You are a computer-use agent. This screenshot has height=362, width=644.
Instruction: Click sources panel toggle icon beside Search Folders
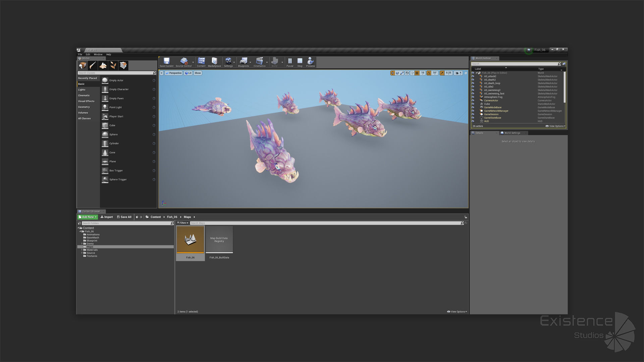[79, 223]
